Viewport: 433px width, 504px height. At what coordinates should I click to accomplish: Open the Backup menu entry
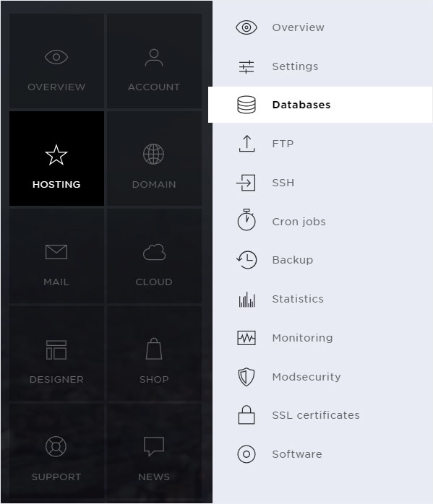320,260
